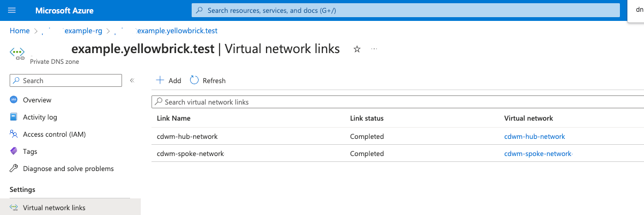Open Overview in sidebar
Viewport: 644px width, 215px height.
coord(37,100)
